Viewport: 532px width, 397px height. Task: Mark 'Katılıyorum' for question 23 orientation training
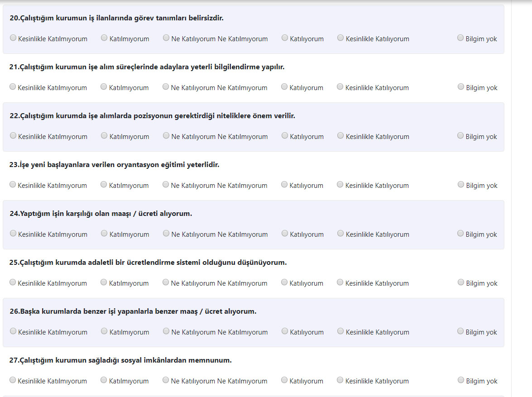[284, 185]
